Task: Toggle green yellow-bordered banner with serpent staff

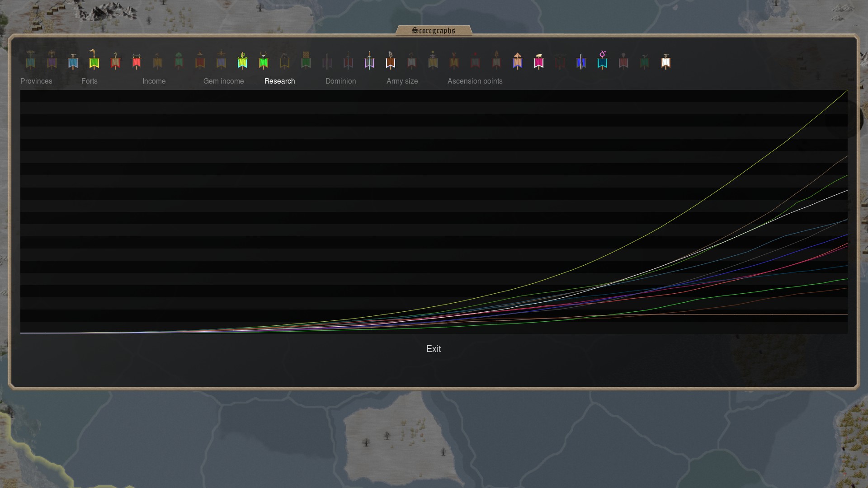Action: click(x=94, y=59)
